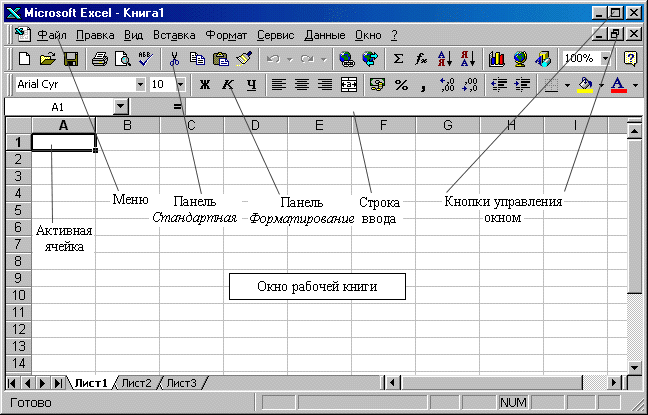Click the formula bar input field
Screen dimensions: 648x415
point(413,107)
